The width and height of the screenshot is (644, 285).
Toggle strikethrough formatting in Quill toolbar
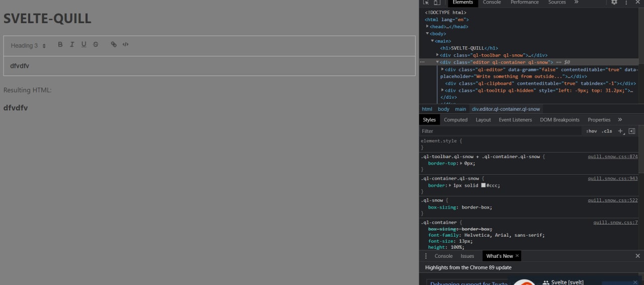[x=96, y=44]
